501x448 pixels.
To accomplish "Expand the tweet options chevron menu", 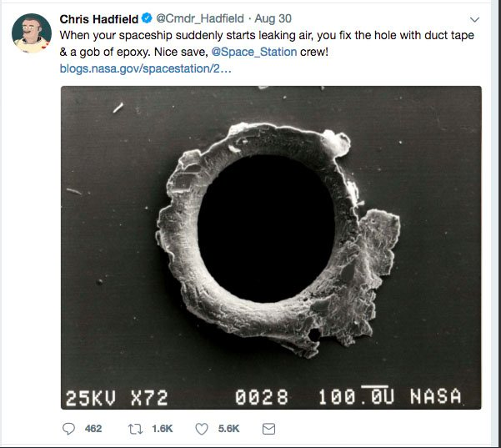I will pyautogui.click(x=475, y=20).
